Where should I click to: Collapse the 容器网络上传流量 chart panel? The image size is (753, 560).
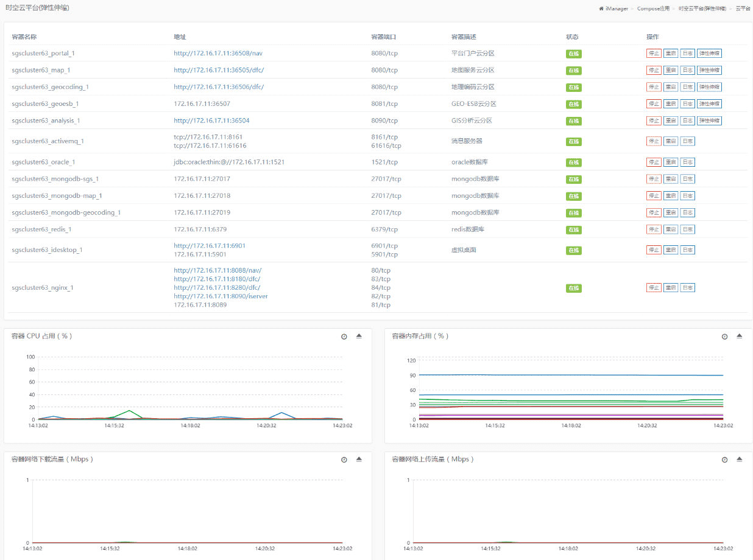click(739, 459)
